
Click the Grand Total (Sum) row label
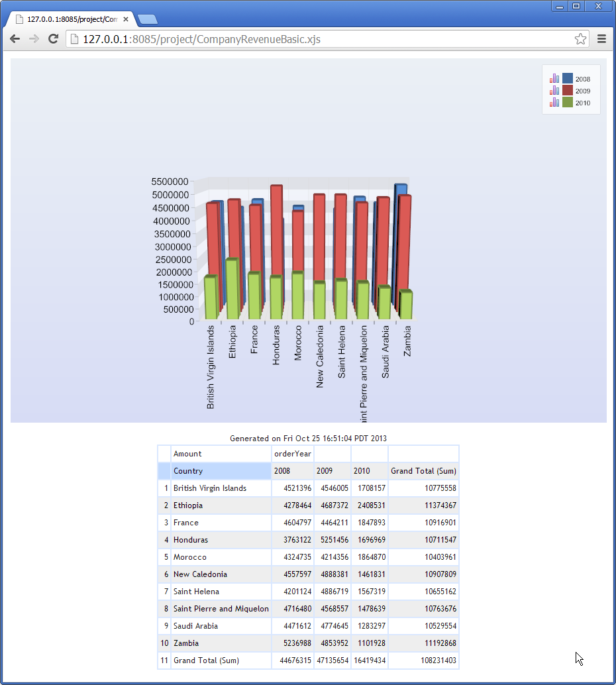tap(206, 660)
